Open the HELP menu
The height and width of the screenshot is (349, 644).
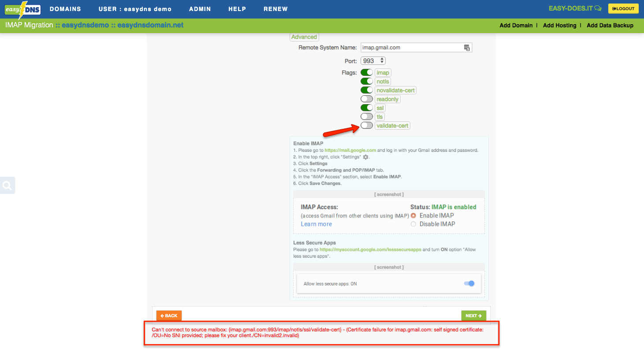[x=237, y=9]
